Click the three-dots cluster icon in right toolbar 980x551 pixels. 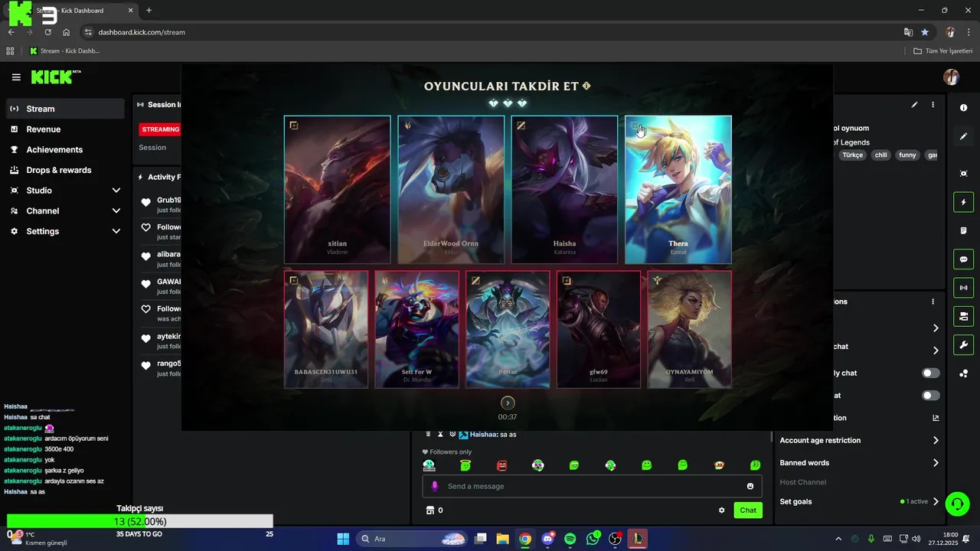964,373
